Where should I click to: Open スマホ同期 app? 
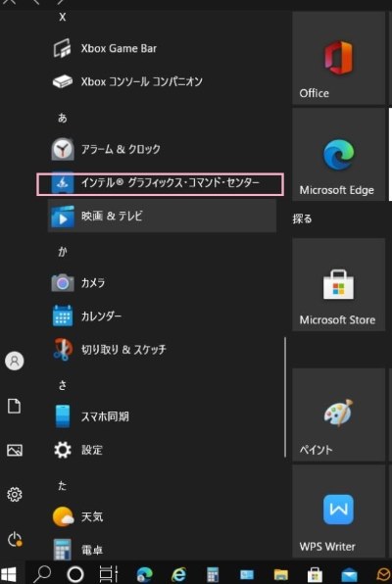162,416
